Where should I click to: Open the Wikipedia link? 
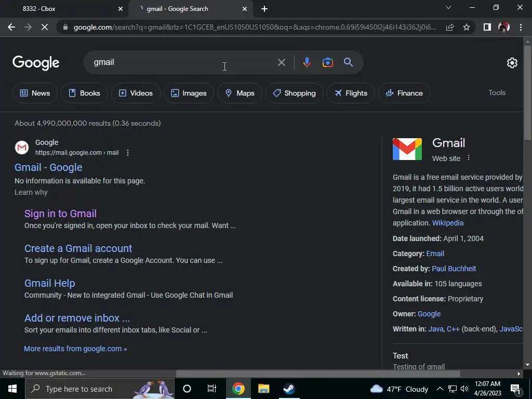(x=448, y=223)
